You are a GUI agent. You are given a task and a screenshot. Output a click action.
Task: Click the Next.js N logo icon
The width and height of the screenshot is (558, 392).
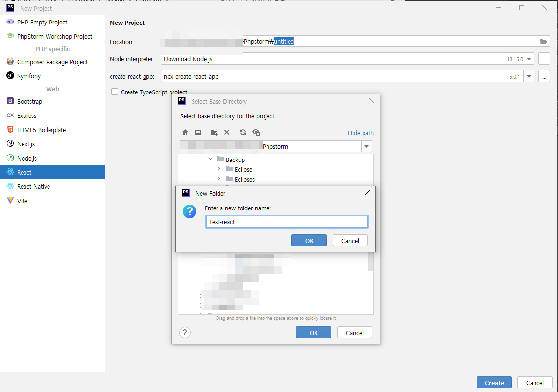click(10, 143)
